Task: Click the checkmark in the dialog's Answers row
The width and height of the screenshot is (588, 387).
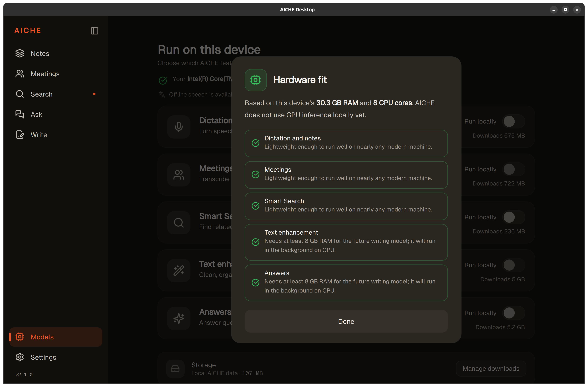Action: click(255, 282)
